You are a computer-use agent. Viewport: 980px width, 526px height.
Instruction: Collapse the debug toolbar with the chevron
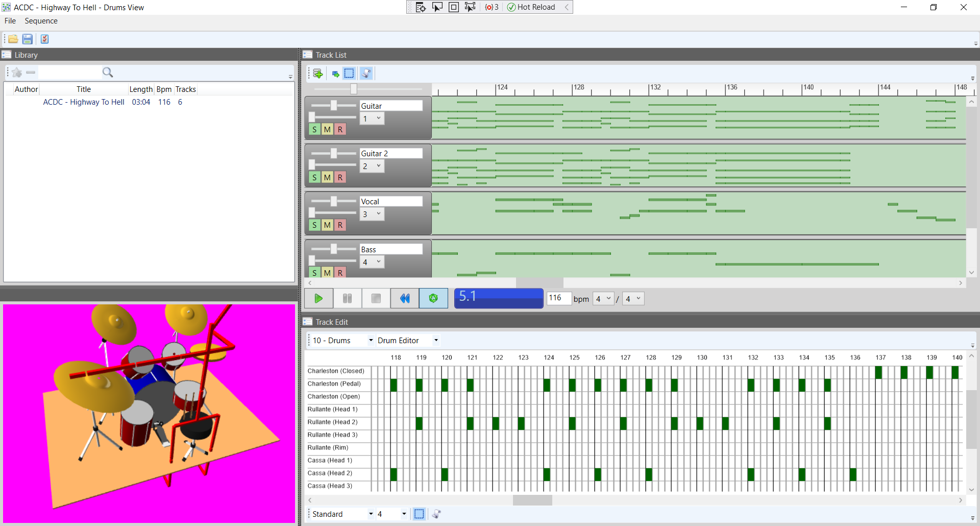(x=567, y=7)
